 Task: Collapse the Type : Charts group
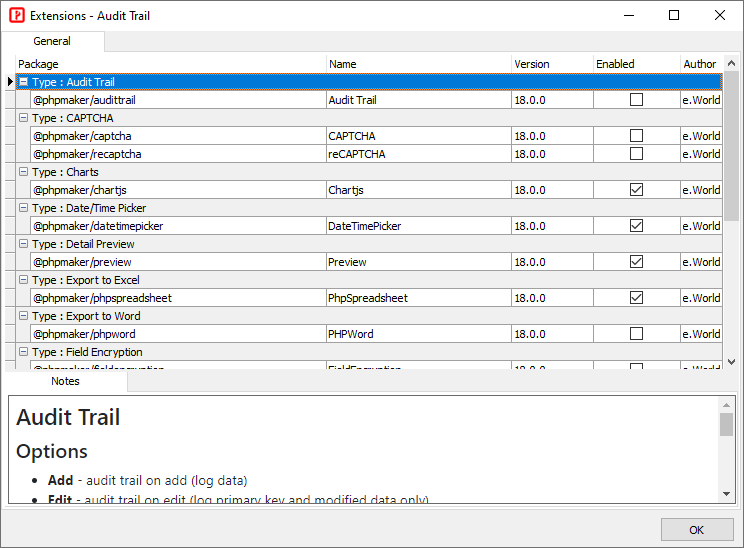click(23, 172)
